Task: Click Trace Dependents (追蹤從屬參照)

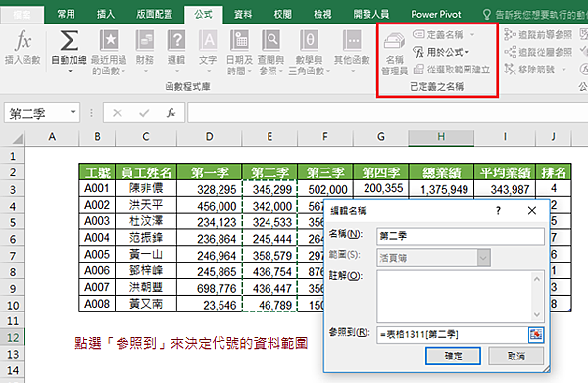Action: [x=538, y=52]
